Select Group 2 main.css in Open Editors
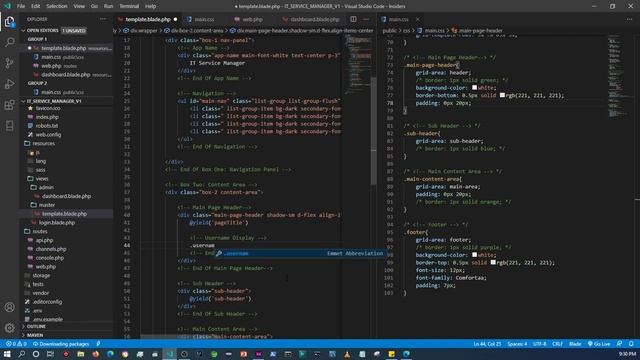640x360 pixels. click(x=61, y=92)
